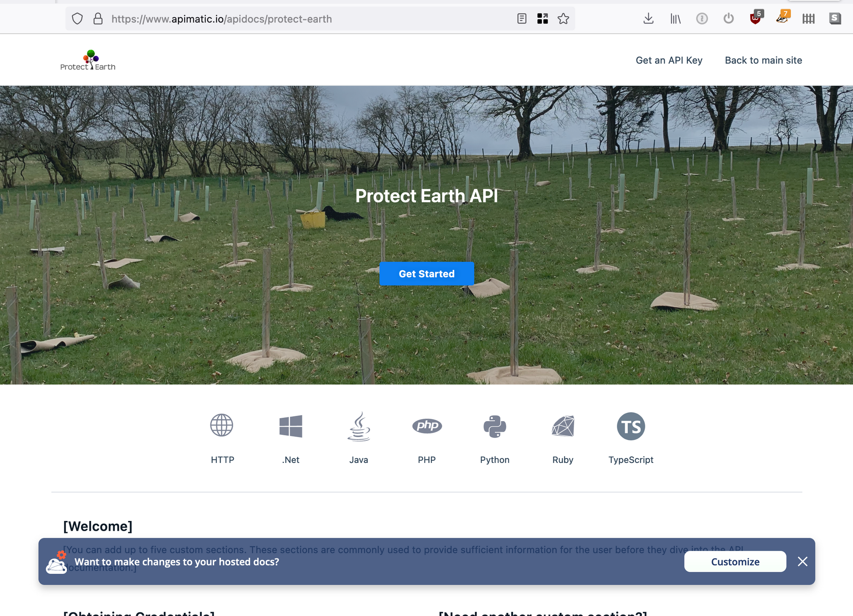Dismiss the hosted docs banner
Screen dimensions: 853x616
(x=802, y=561)
